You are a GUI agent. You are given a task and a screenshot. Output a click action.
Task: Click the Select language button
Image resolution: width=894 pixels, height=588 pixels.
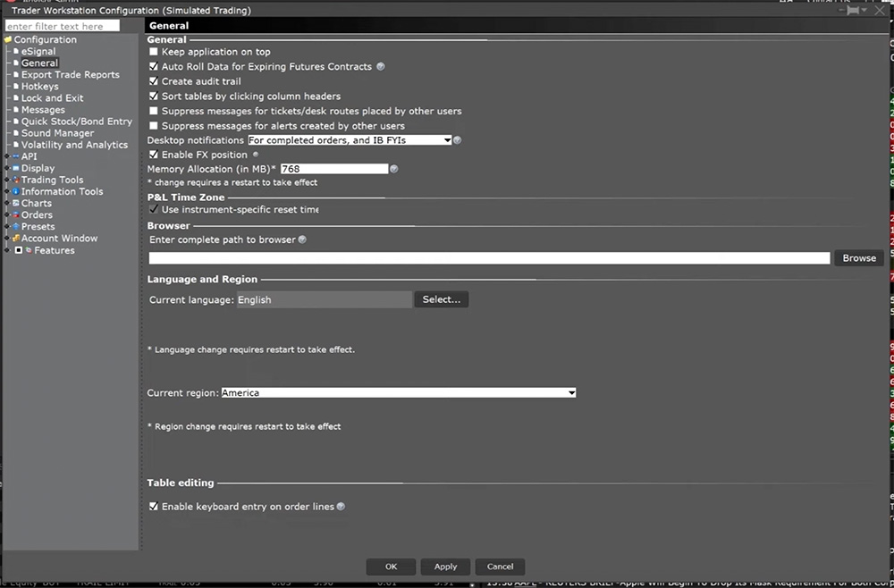click(x=441, y=300)
